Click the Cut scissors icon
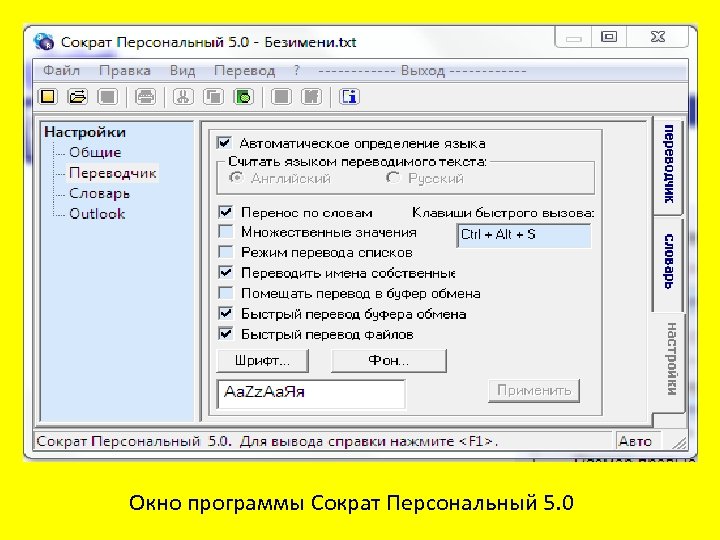720x540 pixels. pos(183,97)
